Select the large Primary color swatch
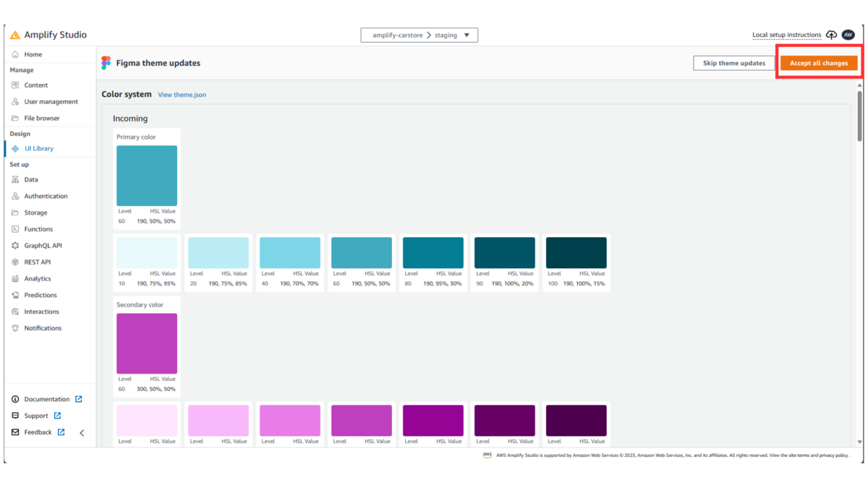Screen dimensions: 868x488 coord(147,176)
